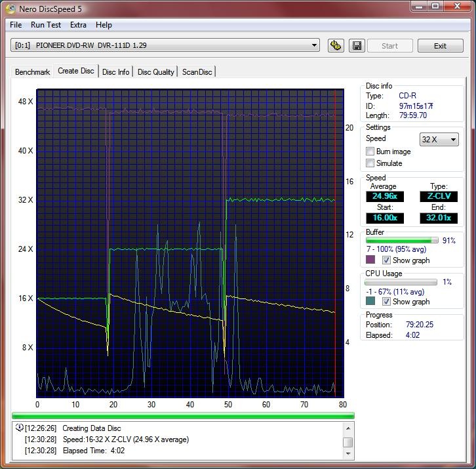Click the purple Buffer graph color swatch
476x469 pixels.
(x=370, y=260)
